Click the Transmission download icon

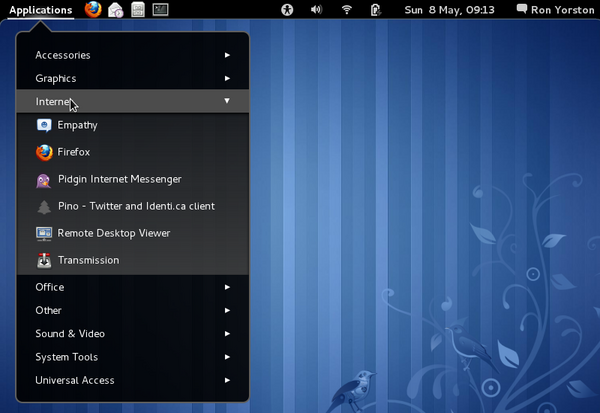[x=44, y=260]
